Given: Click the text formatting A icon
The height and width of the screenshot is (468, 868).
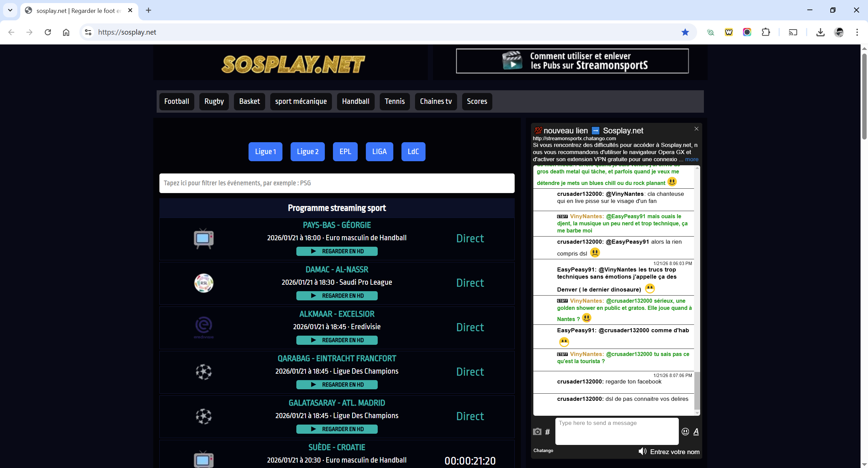Looking at the screenshot, I should [x=696, y=431].
